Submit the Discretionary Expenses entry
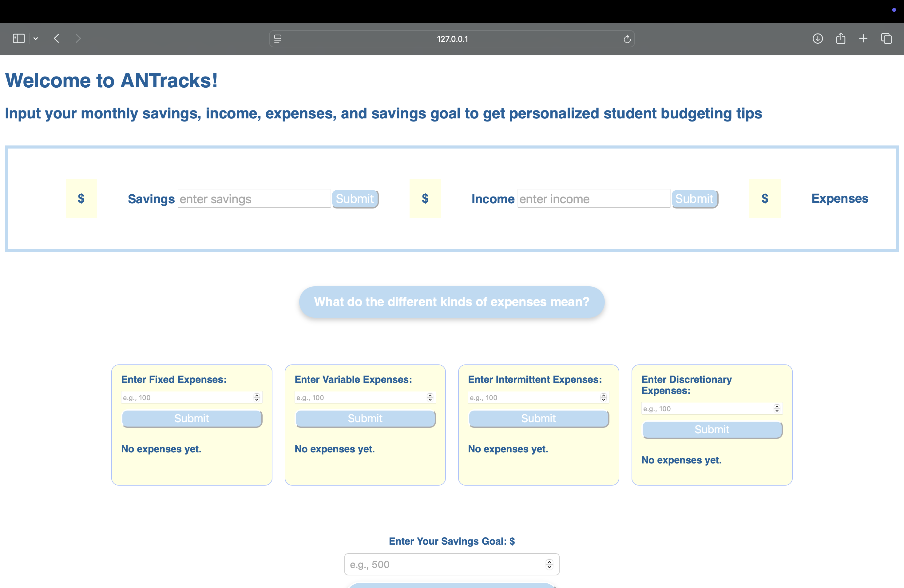 click(x=712, y=429)
